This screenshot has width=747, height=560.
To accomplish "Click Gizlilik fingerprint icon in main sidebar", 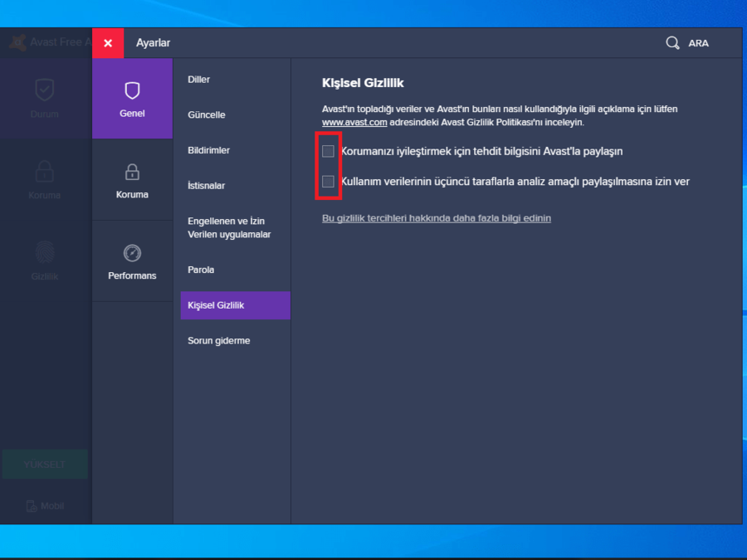I will pyautogui.click(x=45, y=252).
